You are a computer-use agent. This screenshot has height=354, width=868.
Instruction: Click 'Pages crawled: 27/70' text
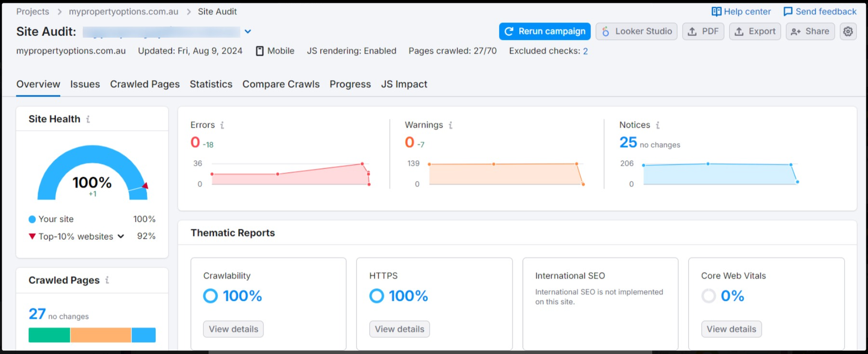(452, 51)
